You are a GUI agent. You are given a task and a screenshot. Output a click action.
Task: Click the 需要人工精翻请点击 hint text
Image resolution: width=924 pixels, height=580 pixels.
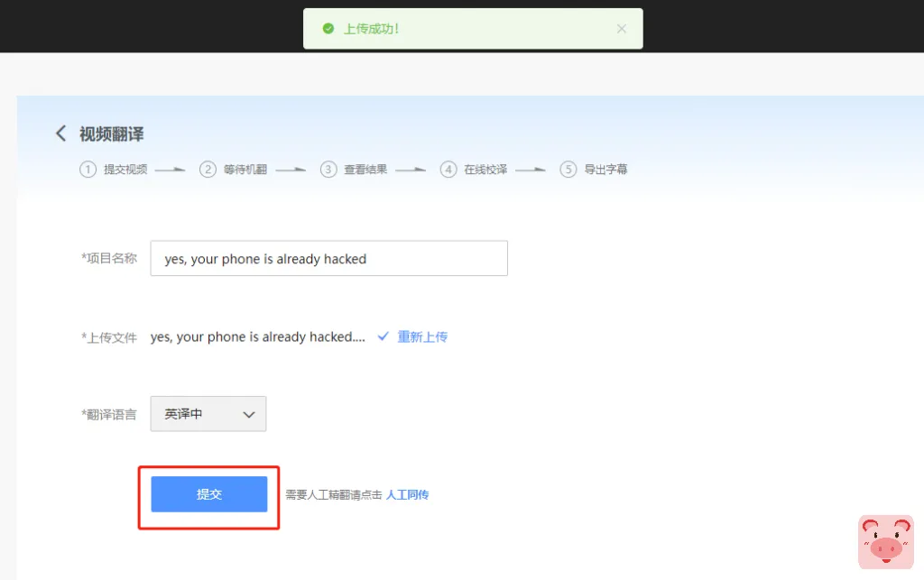pyautogui.click(x=334, y=494)
